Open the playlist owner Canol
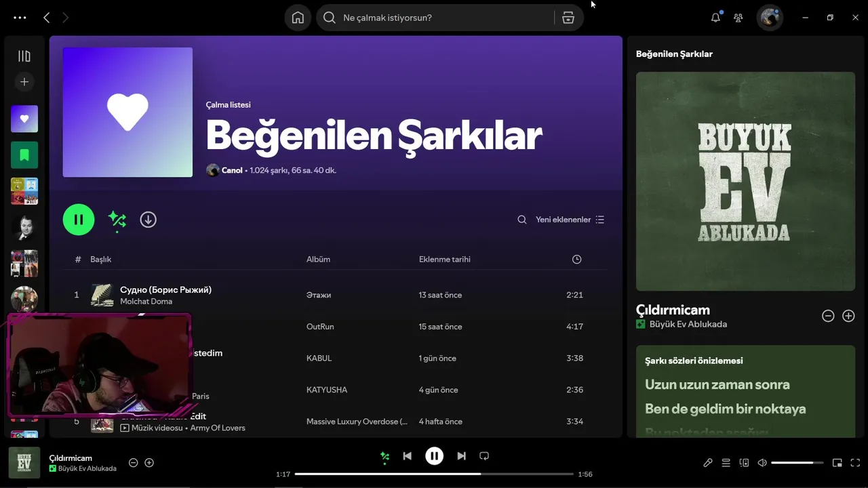This screenshot has height=488, width=868. click(232, 170)
